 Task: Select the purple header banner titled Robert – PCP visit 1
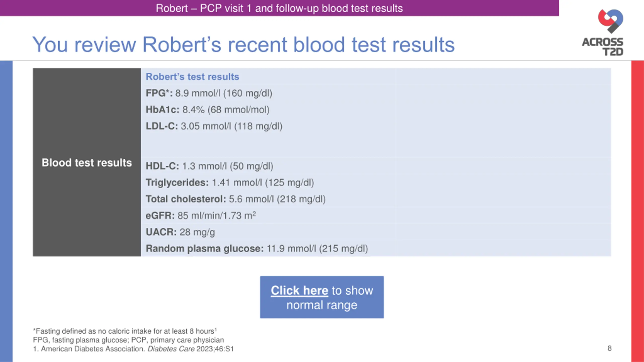[x=279, y=8]
